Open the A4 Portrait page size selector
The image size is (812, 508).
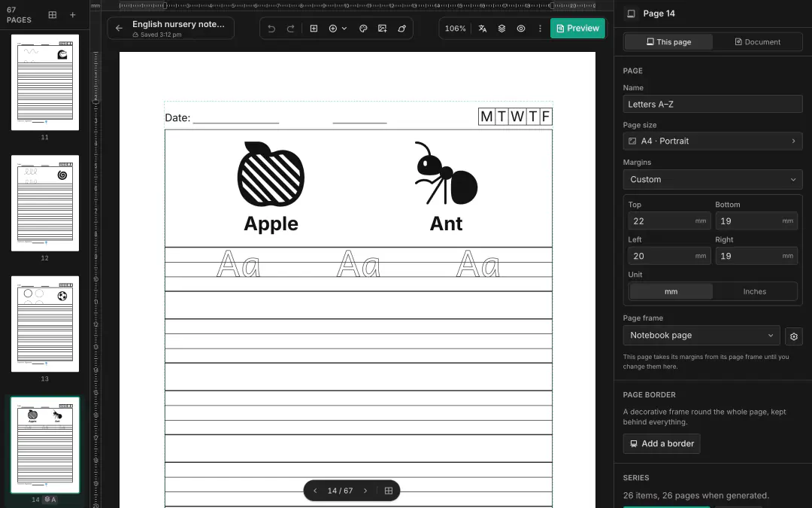713,141
